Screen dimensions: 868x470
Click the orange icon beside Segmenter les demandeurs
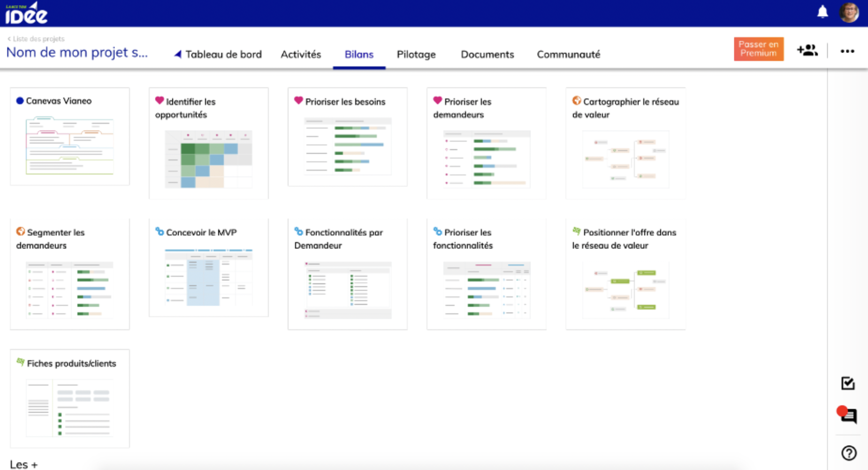(x=21, y=231)
